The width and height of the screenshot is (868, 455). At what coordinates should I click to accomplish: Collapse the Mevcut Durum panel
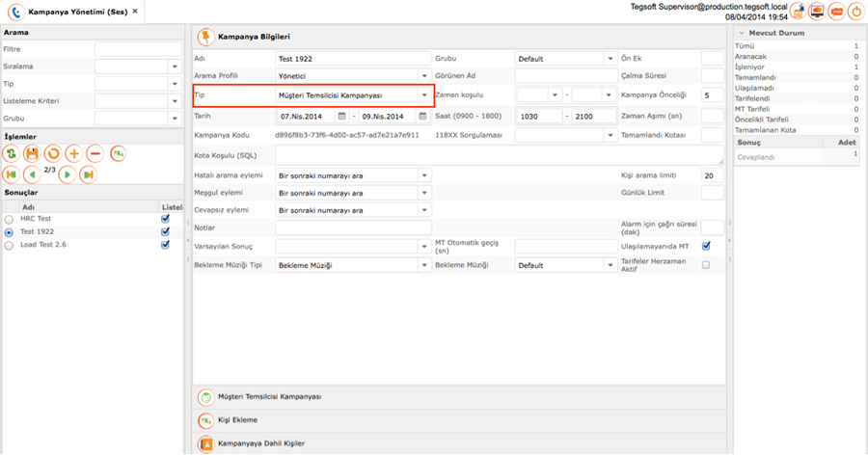742,33
